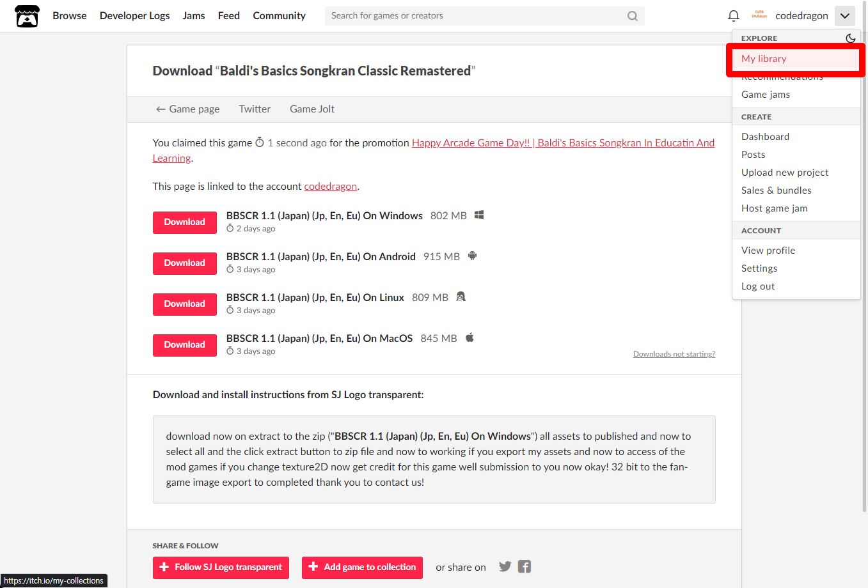
Task: Open the notifications bell
Action: [x=734, y=15]
